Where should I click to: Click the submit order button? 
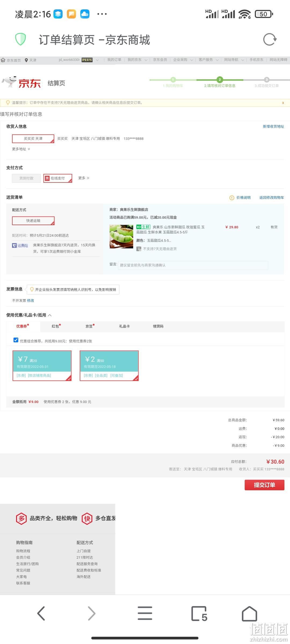point(264,485)
